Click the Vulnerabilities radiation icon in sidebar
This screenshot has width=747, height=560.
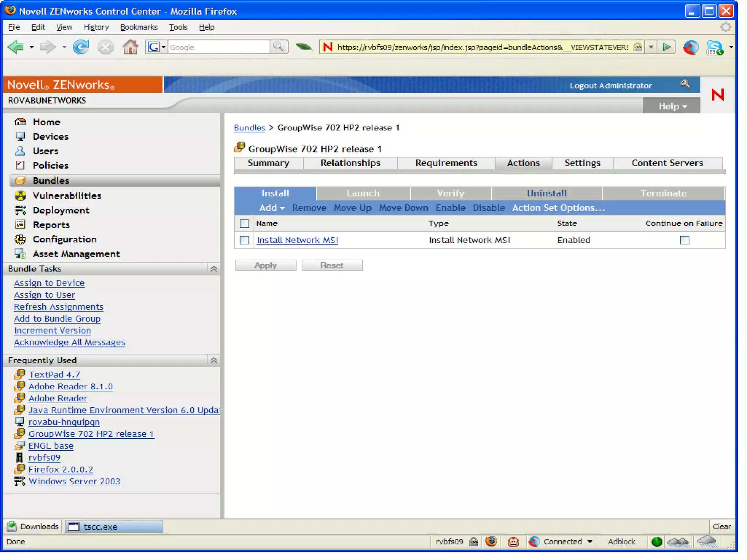click(20, 196)
